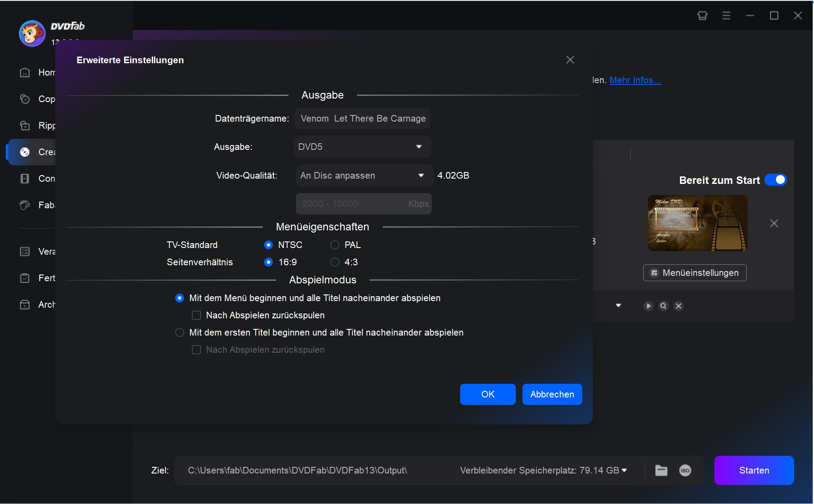Click the Ripper icon in sidebar

click(x=25, y=126)
